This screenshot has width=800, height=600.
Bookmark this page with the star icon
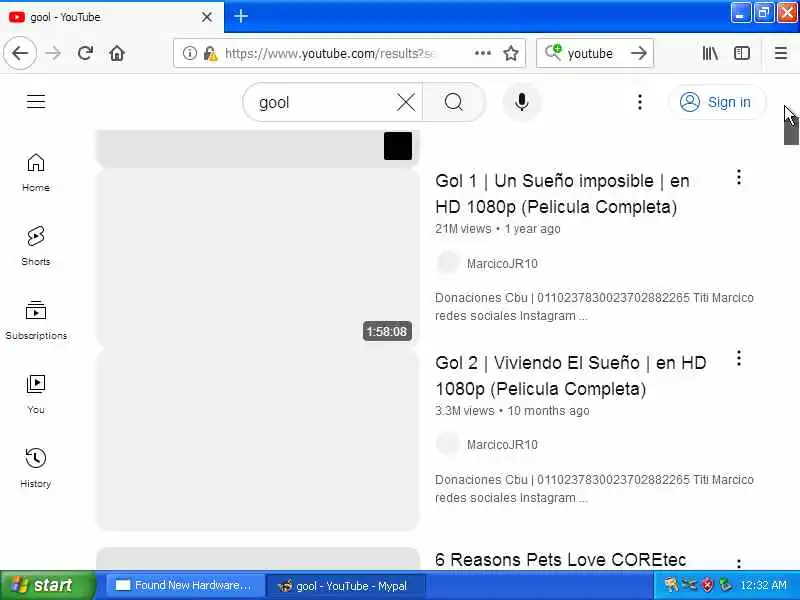click(x=511, y=53)
